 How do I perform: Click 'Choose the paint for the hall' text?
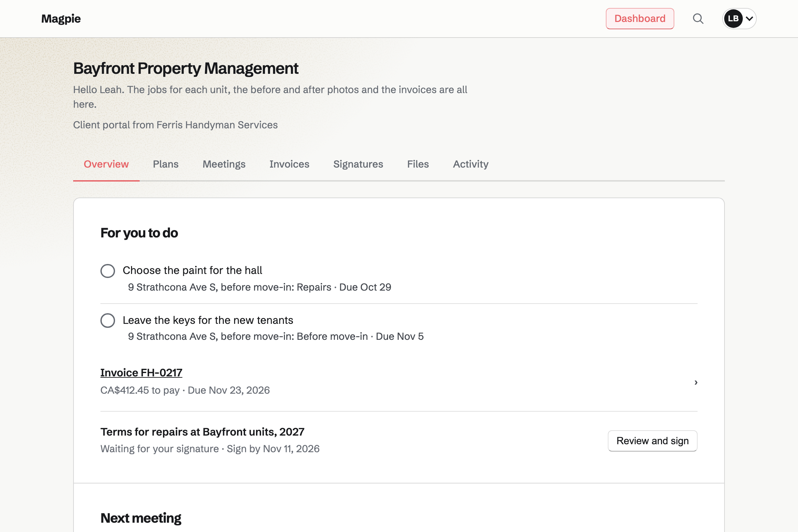pyautogui.click(x=193, y=270)
